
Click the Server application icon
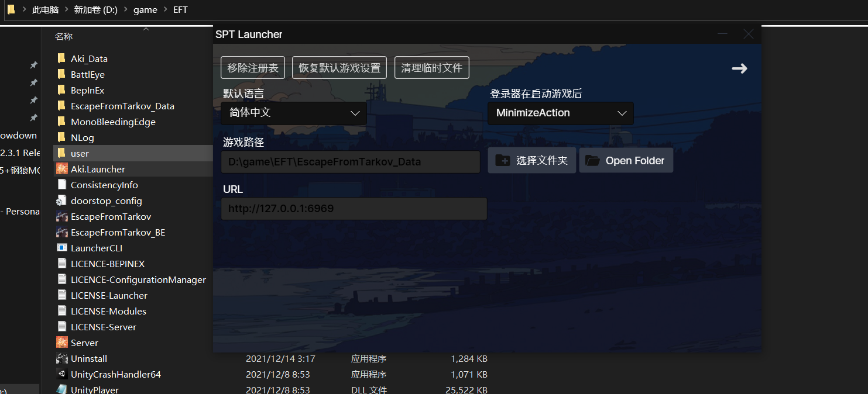[61, 343]
